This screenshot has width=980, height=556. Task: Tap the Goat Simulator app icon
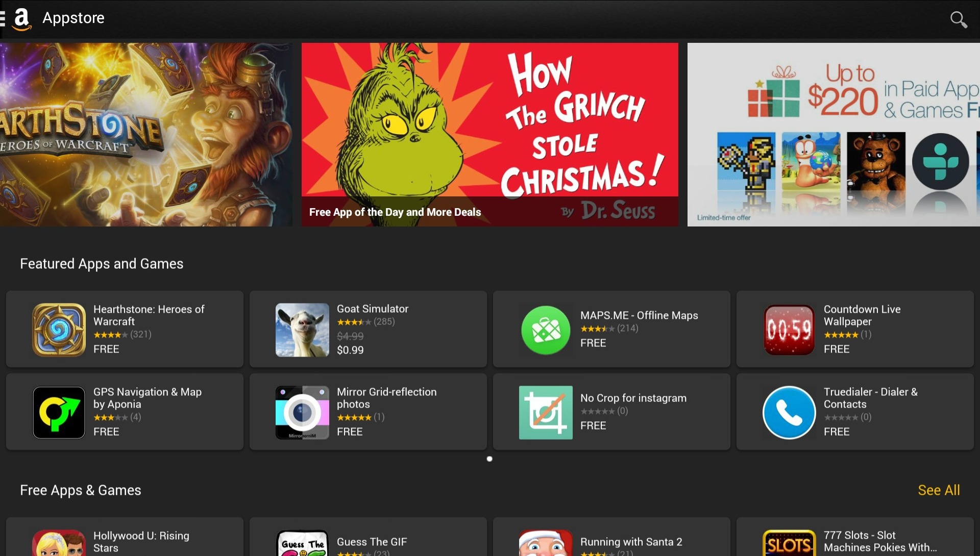pyautogui.click(x=302, y=330)
